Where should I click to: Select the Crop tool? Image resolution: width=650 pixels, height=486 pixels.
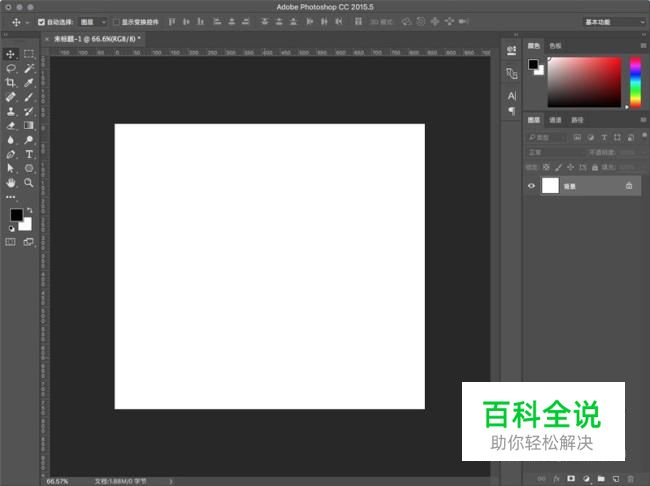tap(11, 83)
